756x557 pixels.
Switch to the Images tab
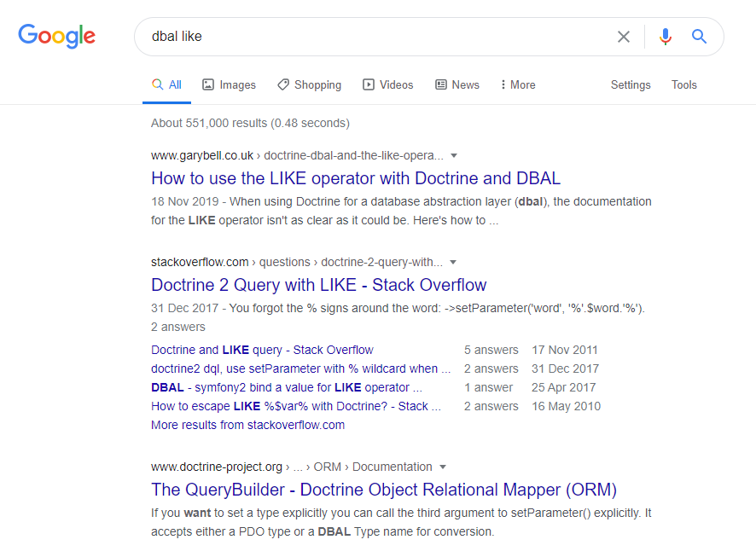(229, 84)
